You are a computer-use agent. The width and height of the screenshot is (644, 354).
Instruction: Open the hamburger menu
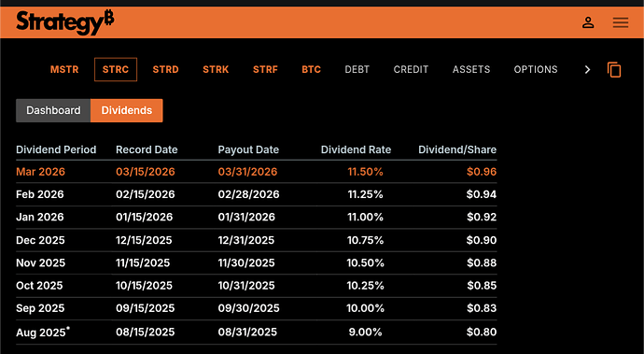pos(621,22)
